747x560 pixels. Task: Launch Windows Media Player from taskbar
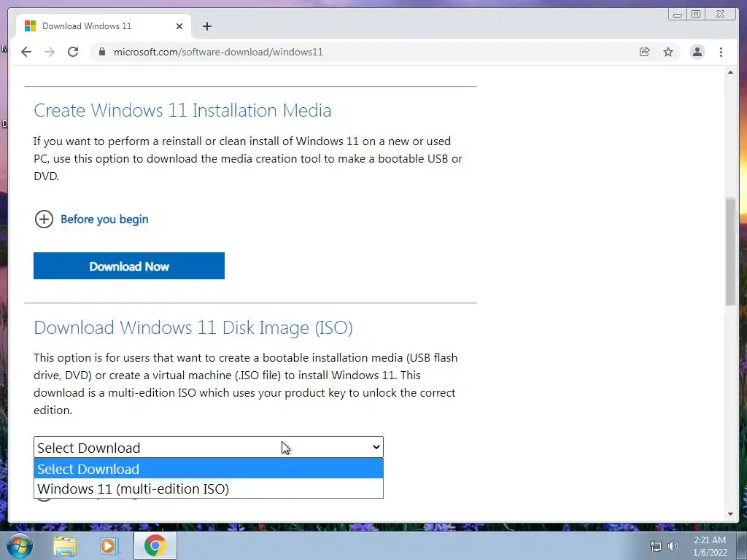click(108, 545)
